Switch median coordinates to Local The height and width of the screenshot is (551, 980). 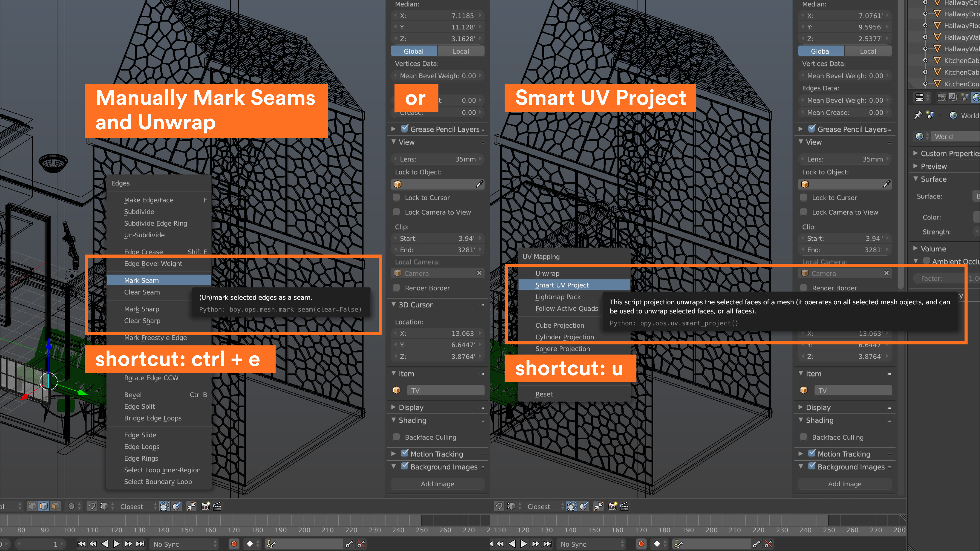(460, 51)
